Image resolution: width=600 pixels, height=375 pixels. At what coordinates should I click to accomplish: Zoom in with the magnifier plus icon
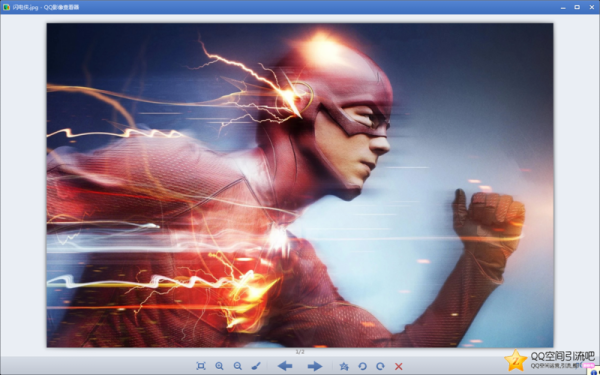pyautogui.click(x=219, y=366)
